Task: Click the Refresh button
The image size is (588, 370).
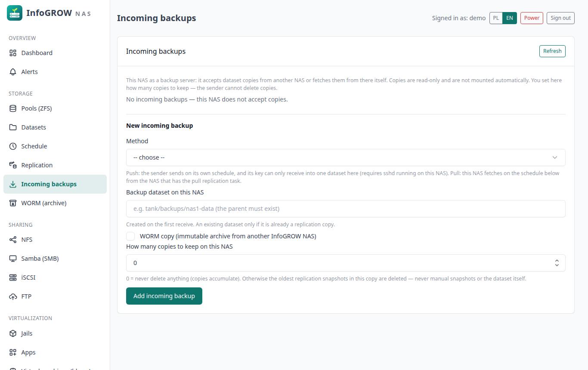Action: [x=552, y=51]
